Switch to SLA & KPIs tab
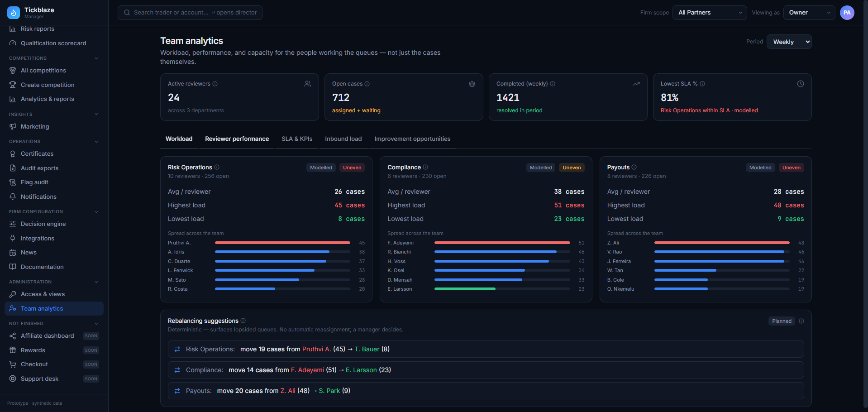The height and width of the screenshot is (412, 868). tap(297, 139)
